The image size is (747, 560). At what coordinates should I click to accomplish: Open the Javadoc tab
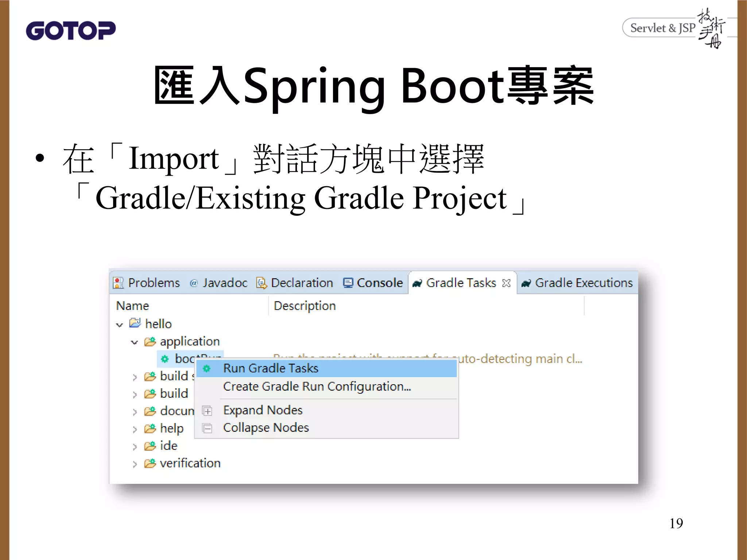pyautogui.click(x=219, y=283)
